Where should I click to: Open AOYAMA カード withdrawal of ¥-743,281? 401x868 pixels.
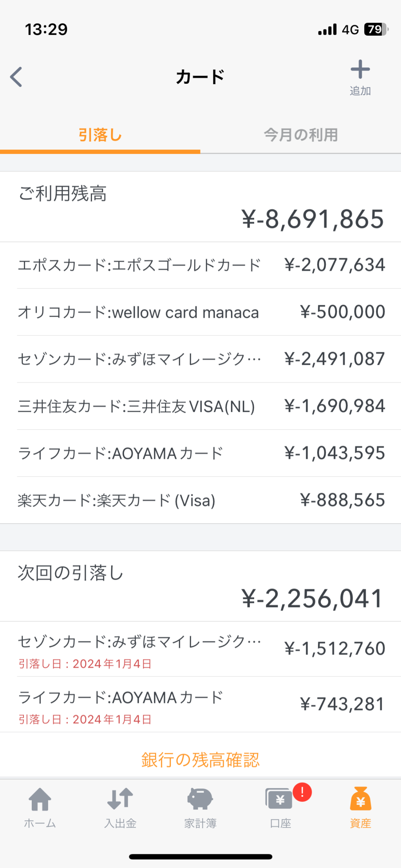(x=200, y=704)
